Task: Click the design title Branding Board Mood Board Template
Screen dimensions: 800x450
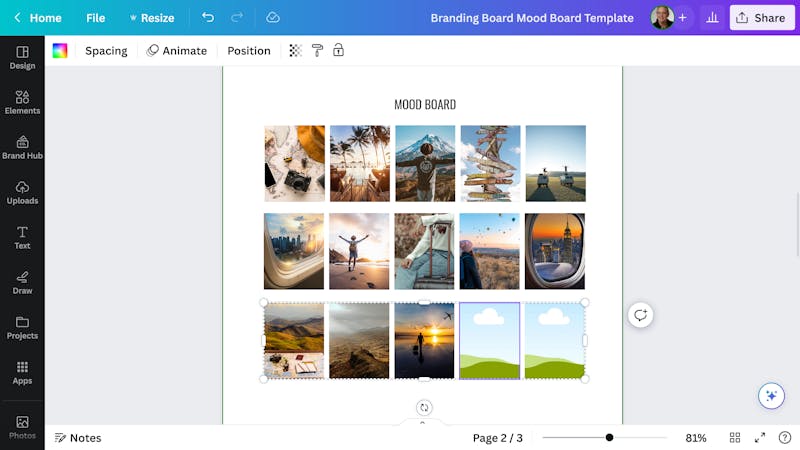Action: (532, 18)
